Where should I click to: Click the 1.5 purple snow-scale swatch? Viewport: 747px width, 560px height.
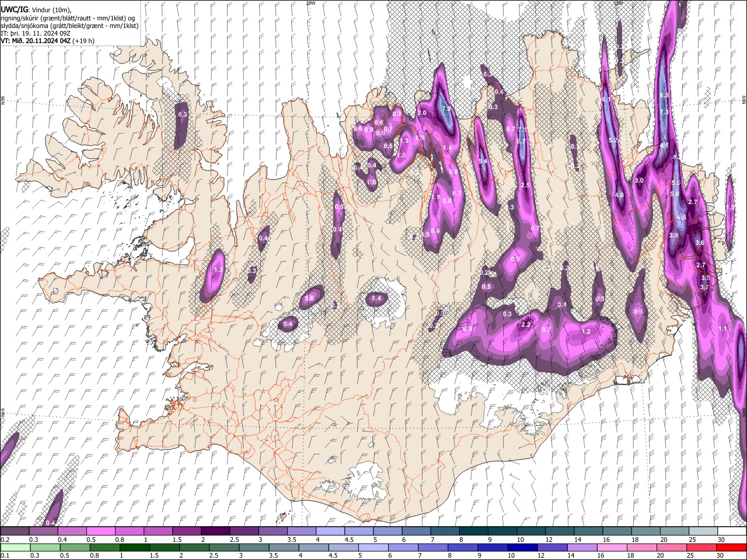[x=186, y=531]
